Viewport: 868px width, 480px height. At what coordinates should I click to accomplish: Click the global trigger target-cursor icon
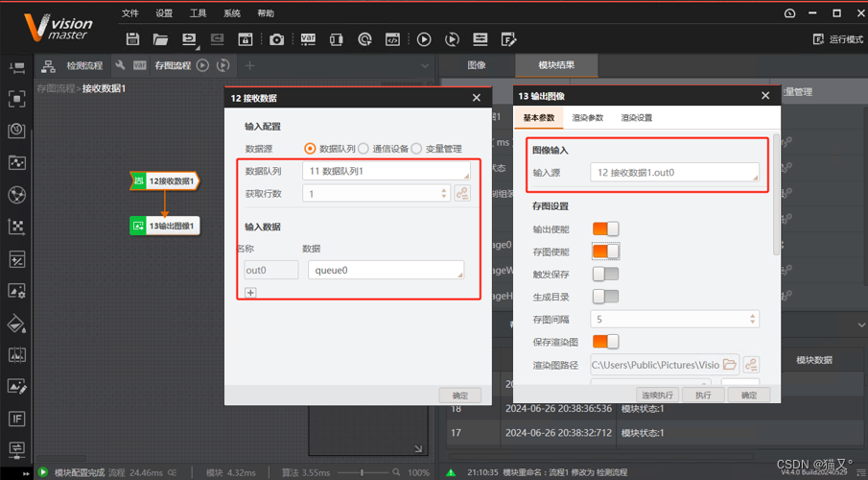(364, 39)
